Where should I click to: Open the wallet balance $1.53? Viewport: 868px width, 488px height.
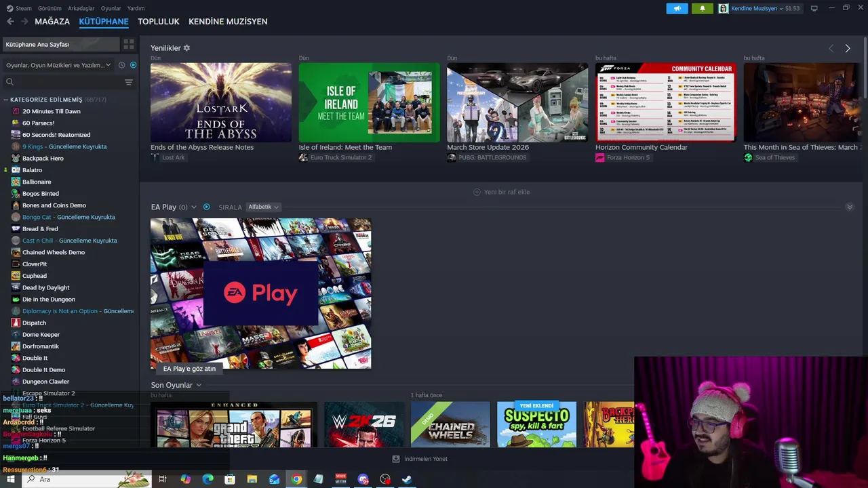pyautogui.click(x=793, y=8)
